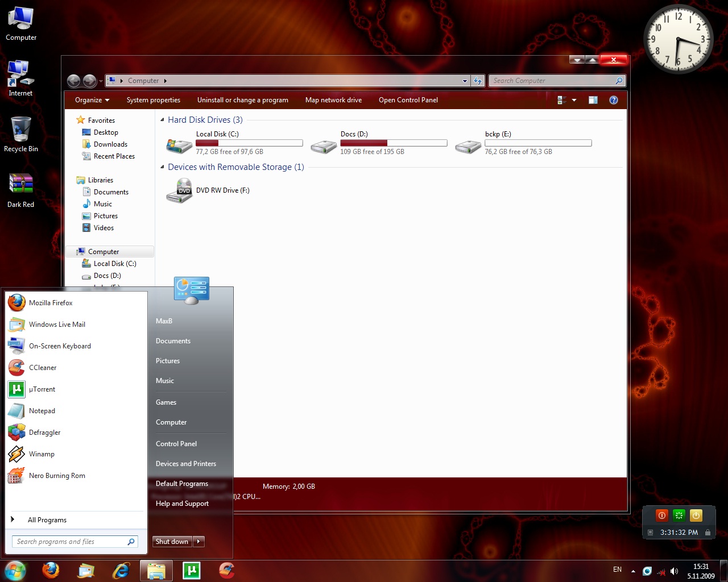Open the Computer desktop icon
Image resolution: width=728 pixels, height=582 pixels.
point(21,24)
